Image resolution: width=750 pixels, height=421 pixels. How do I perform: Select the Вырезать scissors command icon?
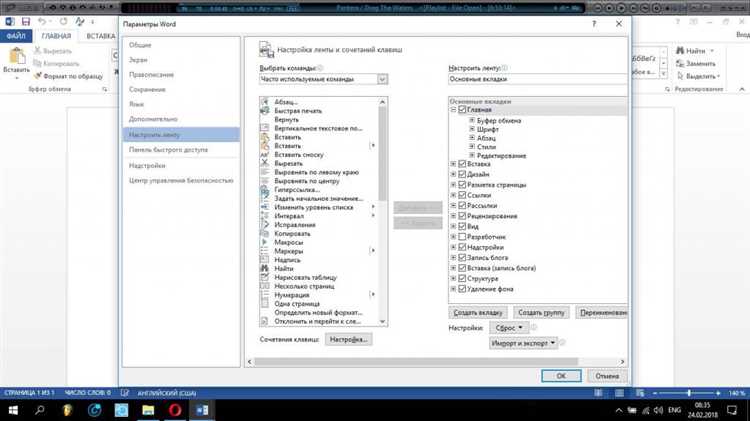(265, 163)
